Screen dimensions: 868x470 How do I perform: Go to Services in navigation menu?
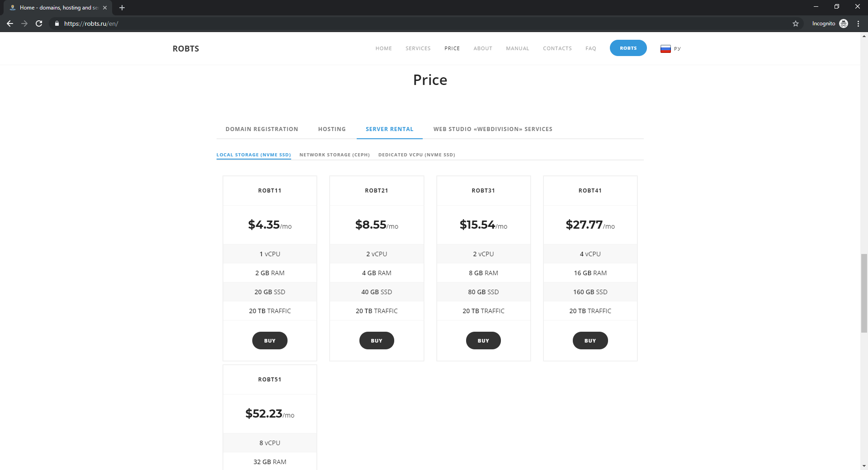coord(418,48)
